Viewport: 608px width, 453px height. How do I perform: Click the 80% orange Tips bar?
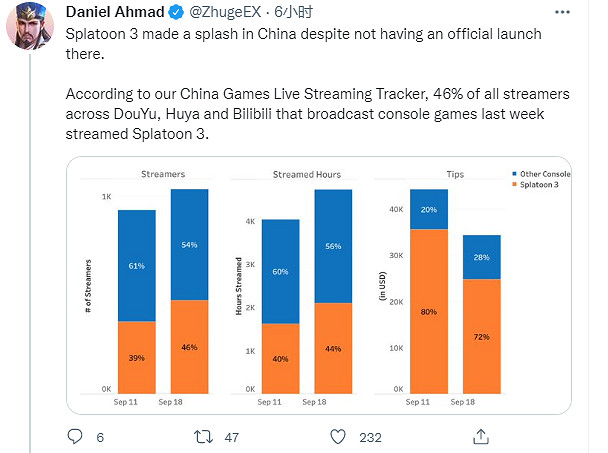(428, 311)
